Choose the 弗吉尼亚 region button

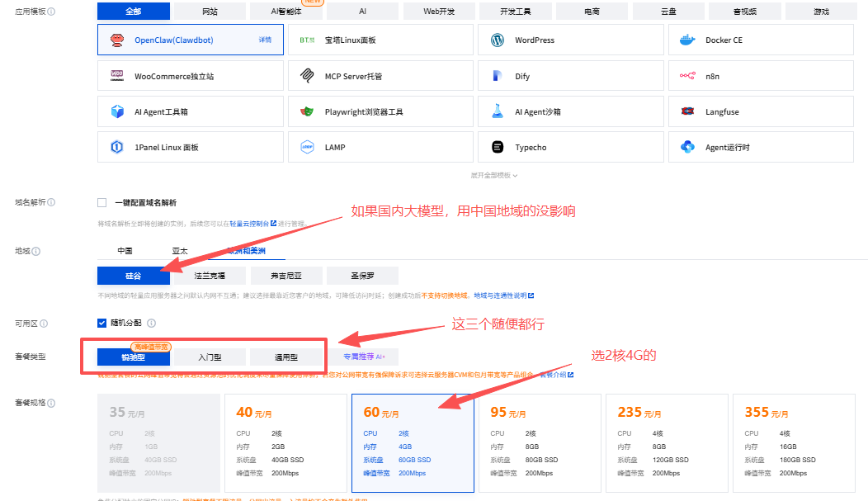tap(286, 276)
